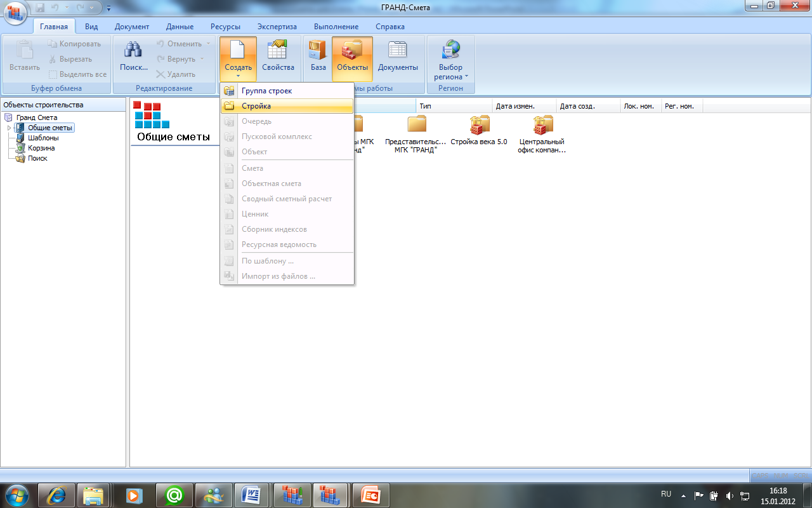Open the Экспертиза tab

[277, 27]
